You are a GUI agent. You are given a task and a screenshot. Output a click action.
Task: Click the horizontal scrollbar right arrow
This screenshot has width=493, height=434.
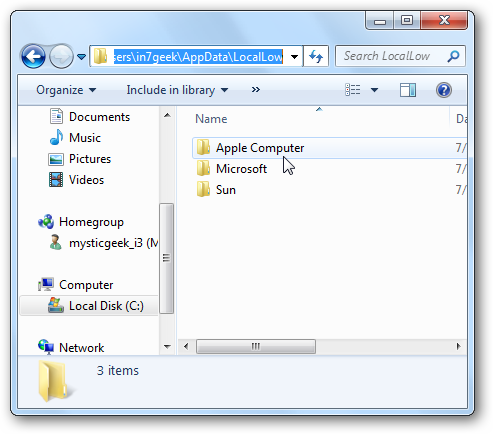pos(458,346)
